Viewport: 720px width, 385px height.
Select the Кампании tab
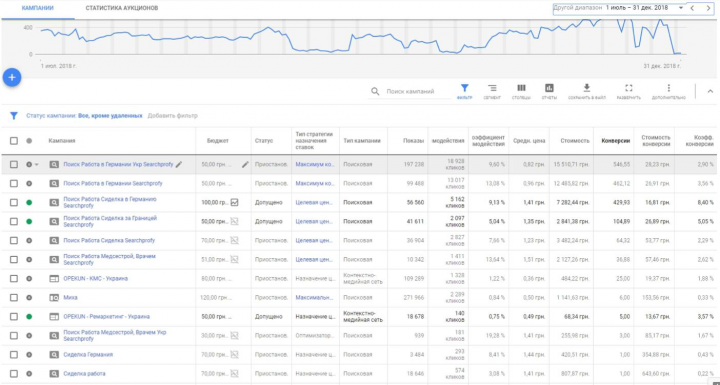[x=38, y=8]
